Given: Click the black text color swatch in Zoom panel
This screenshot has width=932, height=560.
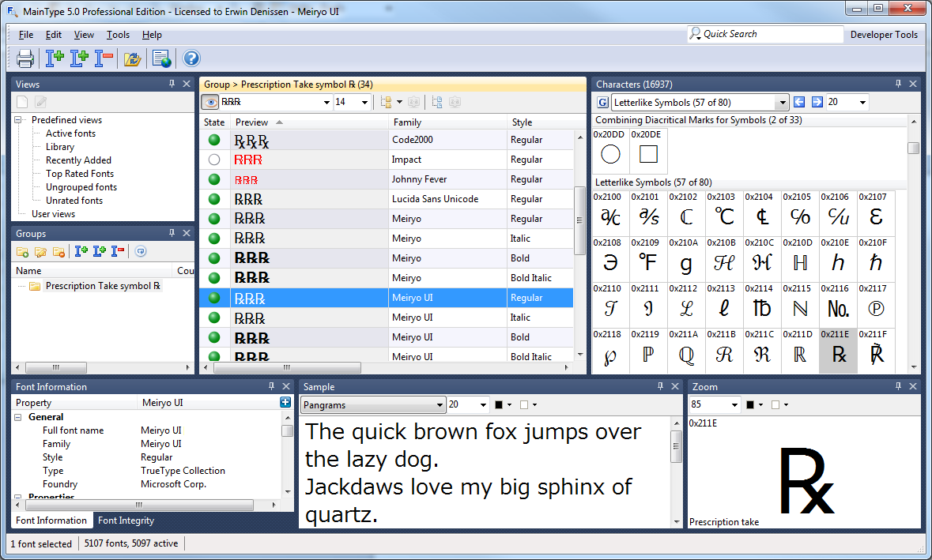Looking at the screenshot, I should click(750, 405).
